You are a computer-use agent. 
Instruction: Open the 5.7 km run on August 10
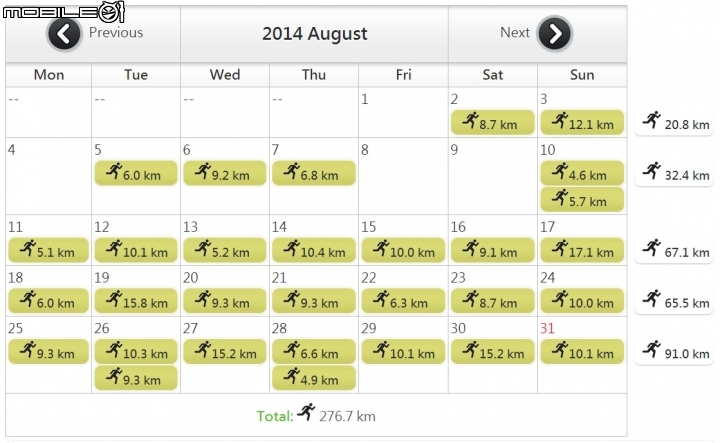coord(582,200)
